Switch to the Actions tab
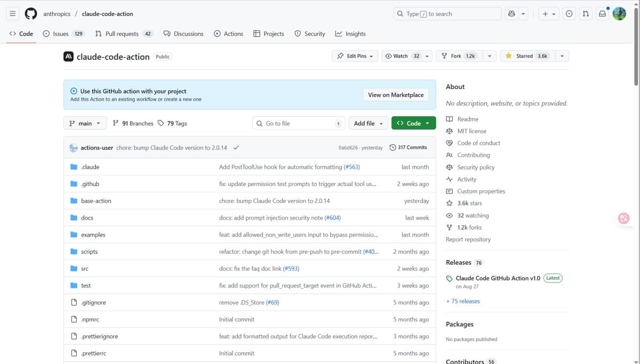 (x=228, y=34)
